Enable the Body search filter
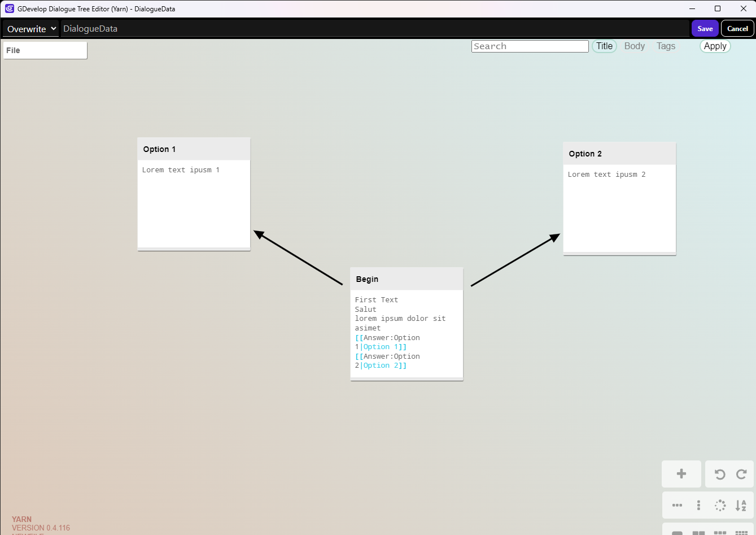 click(x=635, y=46)
